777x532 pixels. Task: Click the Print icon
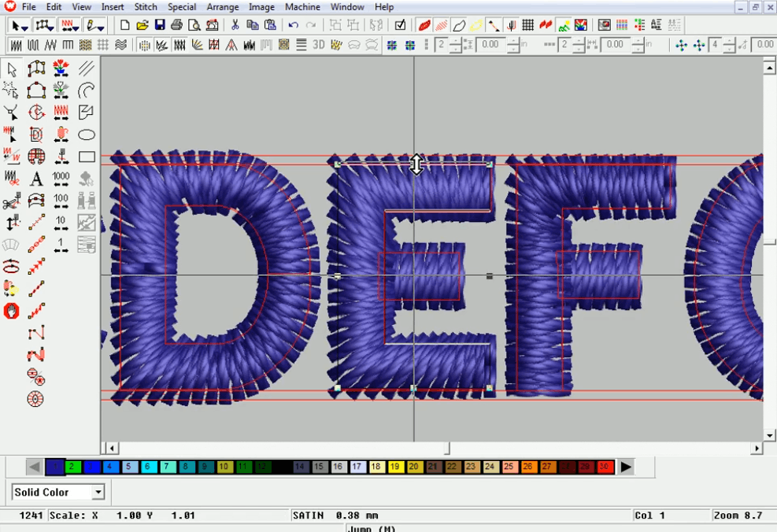click(x=176, y=24)
